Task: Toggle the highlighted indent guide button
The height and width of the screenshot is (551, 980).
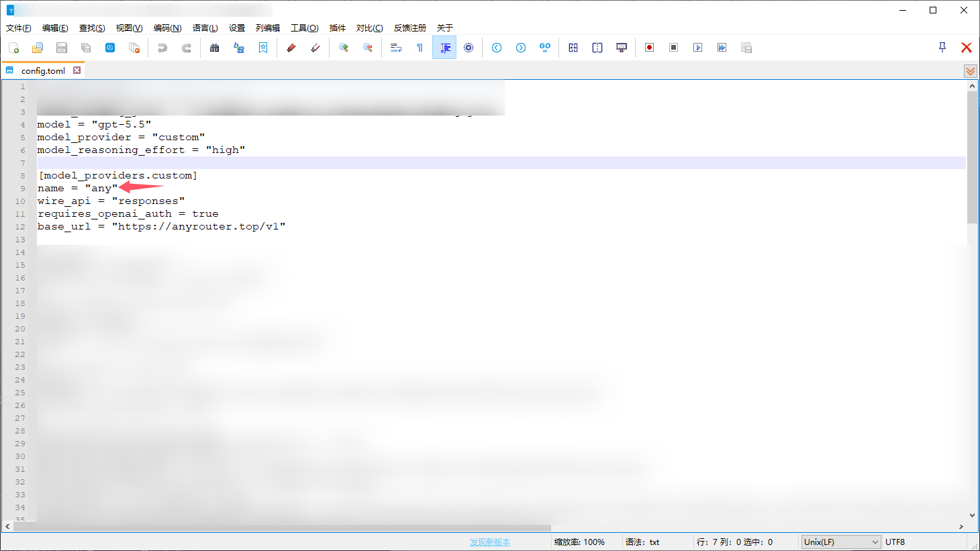Action: (444, 48)
